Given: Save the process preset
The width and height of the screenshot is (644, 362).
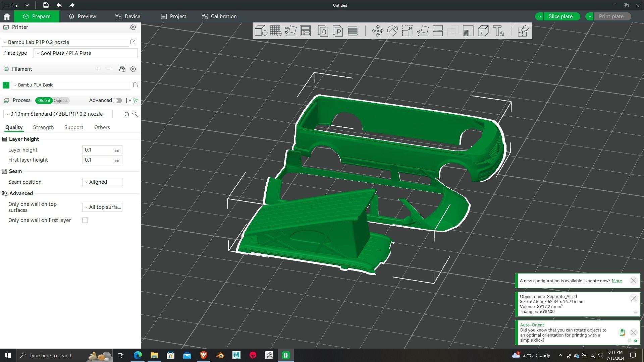Looking at the screenshot, I should tap(127, 114).
